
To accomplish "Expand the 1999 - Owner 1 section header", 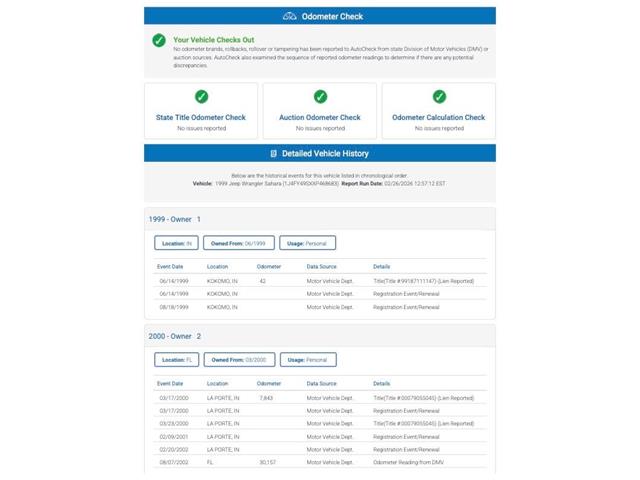I will (x=320, y=219).
